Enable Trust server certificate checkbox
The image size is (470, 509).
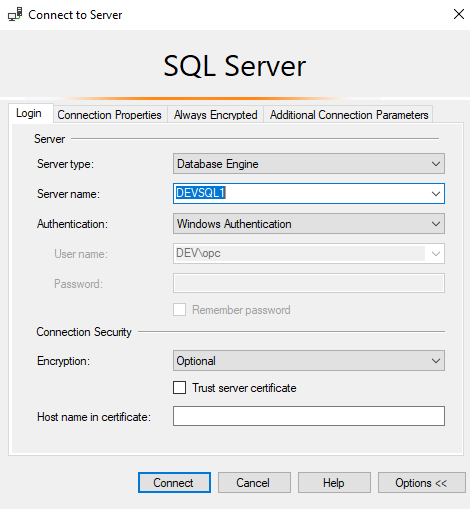[x=179, y=388]
